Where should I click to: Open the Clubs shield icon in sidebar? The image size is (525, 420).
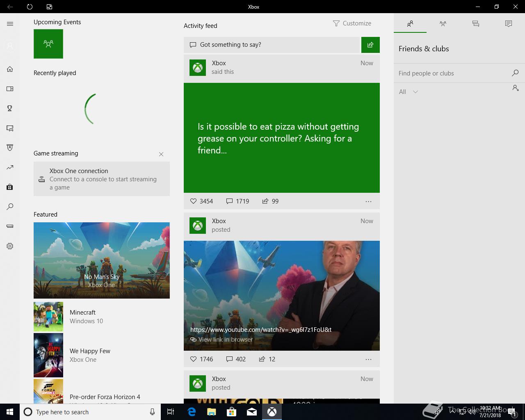tap(10, 148)
